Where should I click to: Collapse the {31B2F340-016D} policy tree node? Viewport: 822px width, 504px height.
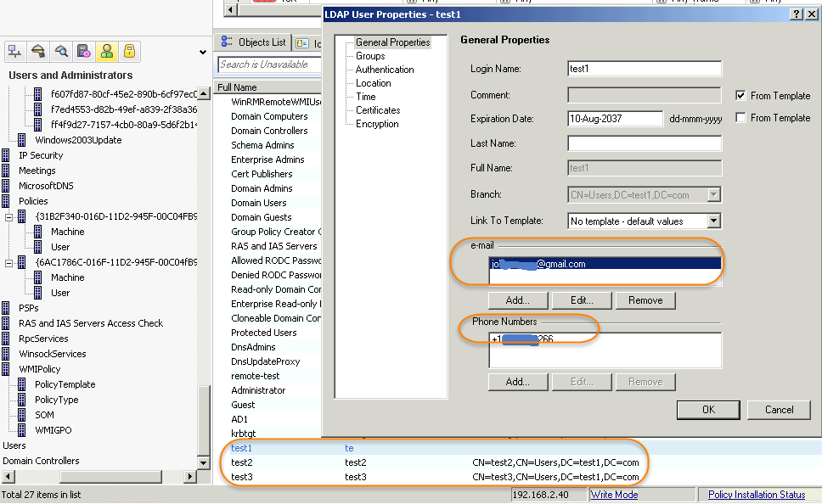[7, 216]
